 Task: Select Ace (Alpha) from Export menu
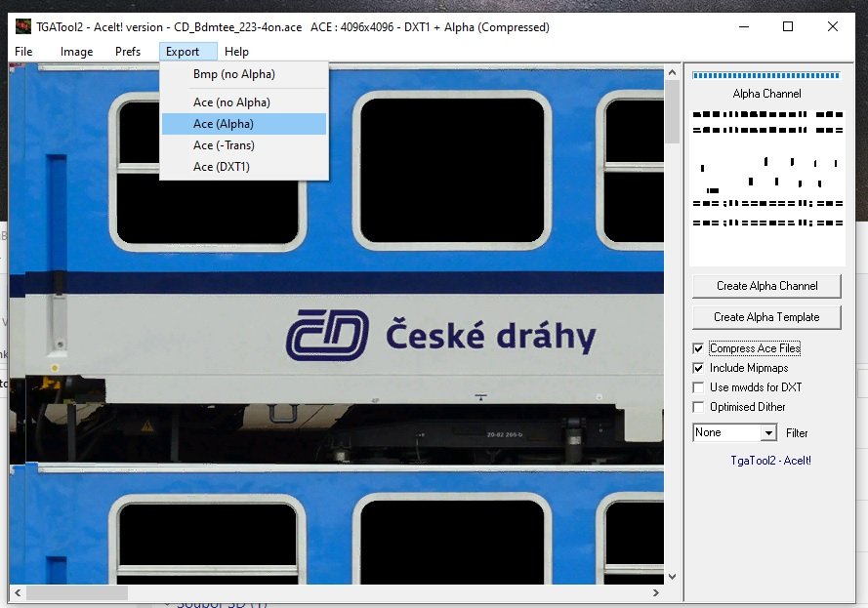(224, 124)
